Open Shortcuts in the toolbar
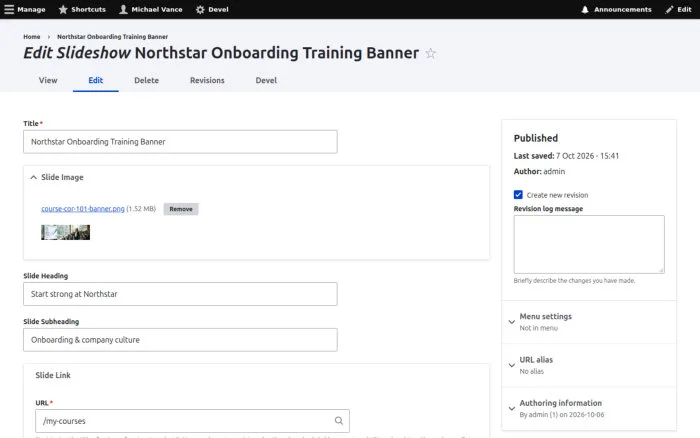The image size is (700, 438). pos(83,9)
